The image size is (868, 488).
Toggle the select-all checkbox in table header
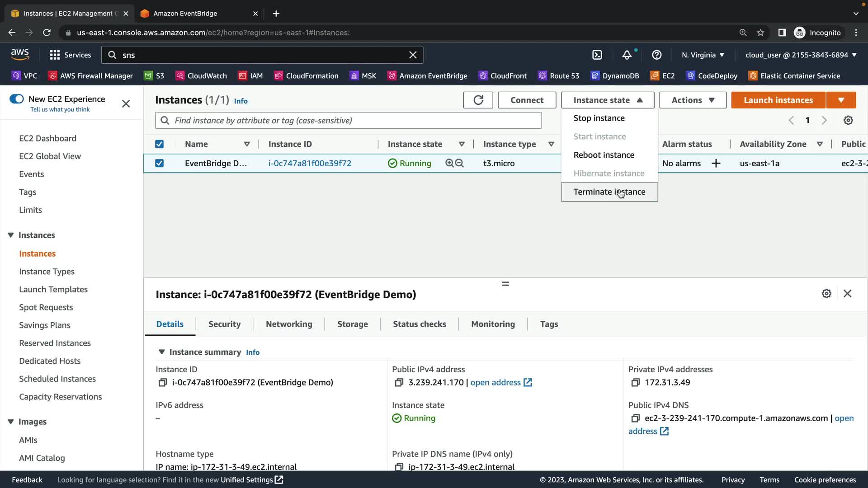coord(159,144)
